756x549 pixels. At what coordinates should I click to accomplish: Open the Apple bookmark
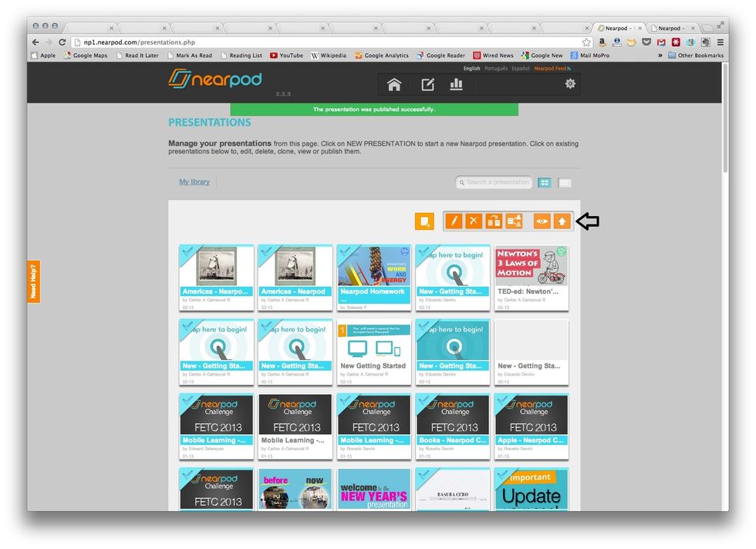[x=43, y=56]
